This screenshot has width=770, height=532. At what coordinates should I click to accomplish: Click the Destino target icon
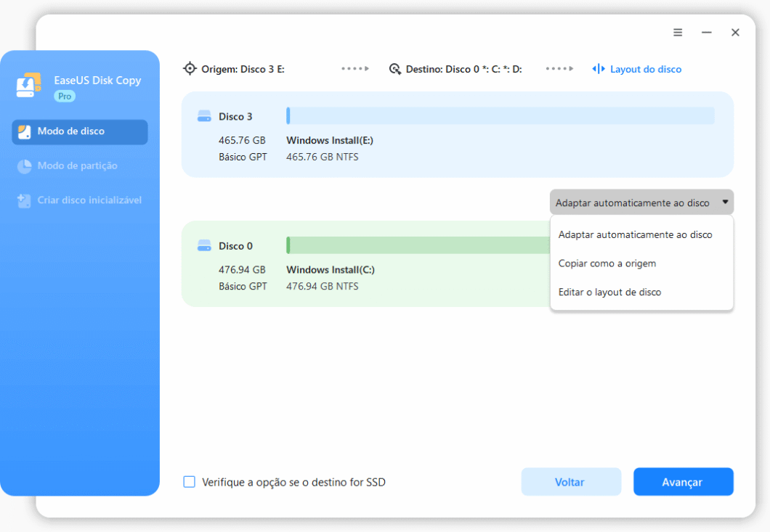click(x=395, y=69)
